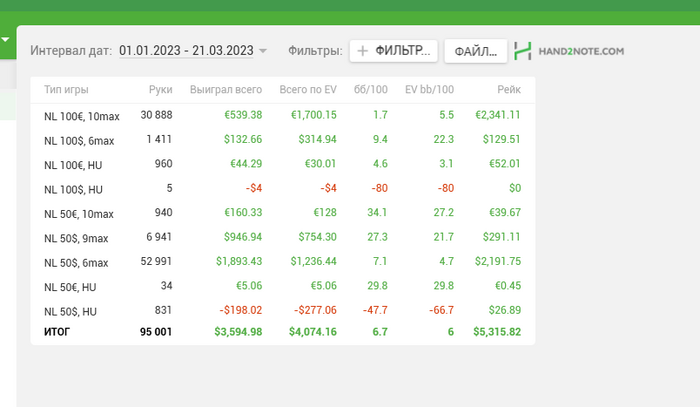The width and height of the screenshot is (700, 407).
Task: Add a new filter with ФИЛЬТР button
Action: pos(393,51)
